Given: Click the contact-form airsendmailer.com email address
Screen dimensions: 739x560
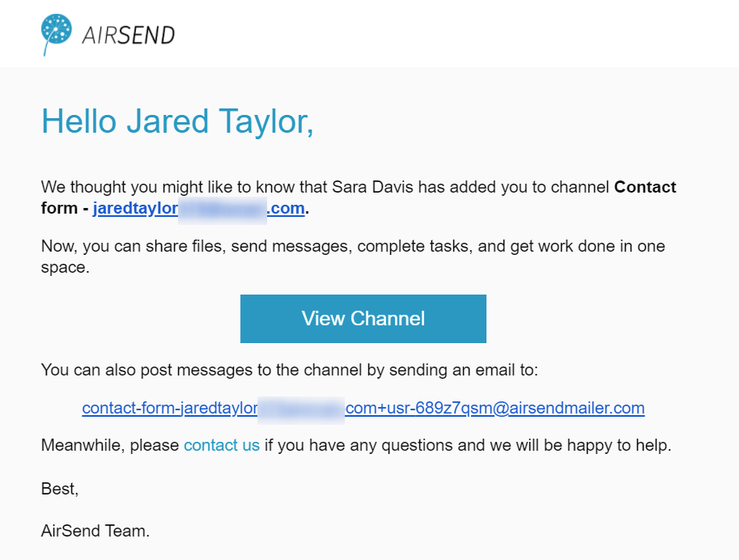Looking at the screenshot, I should 363,408.
